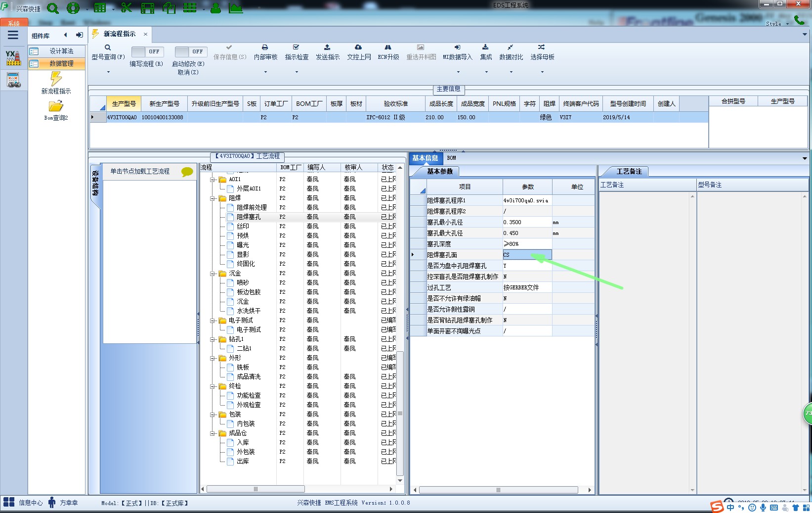Open dropdown arrow under 内部审核
This screenshot has height=513, width=812.
[265, 72]
